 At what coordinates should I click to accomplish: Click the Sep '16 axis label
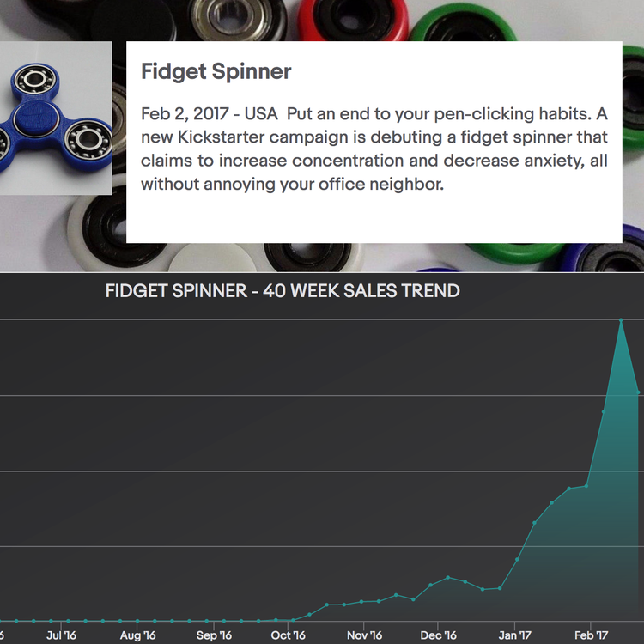[214, 635]
